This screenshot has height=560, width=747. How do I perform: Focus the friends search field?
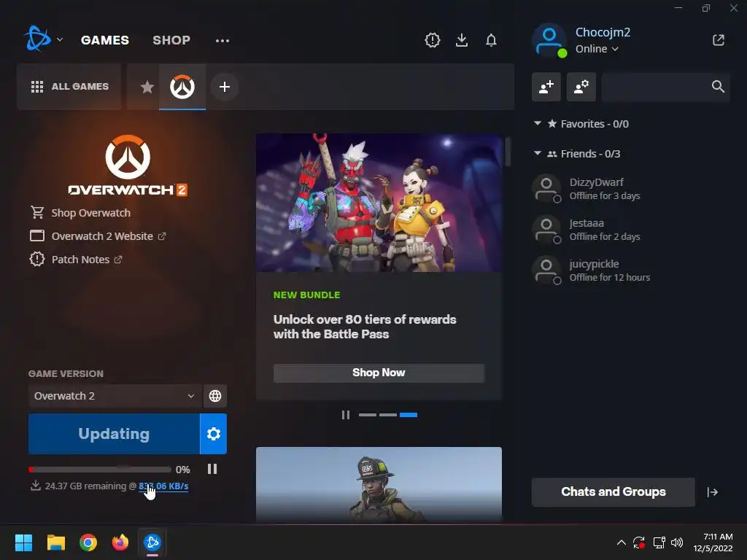[x=665, y=87]
